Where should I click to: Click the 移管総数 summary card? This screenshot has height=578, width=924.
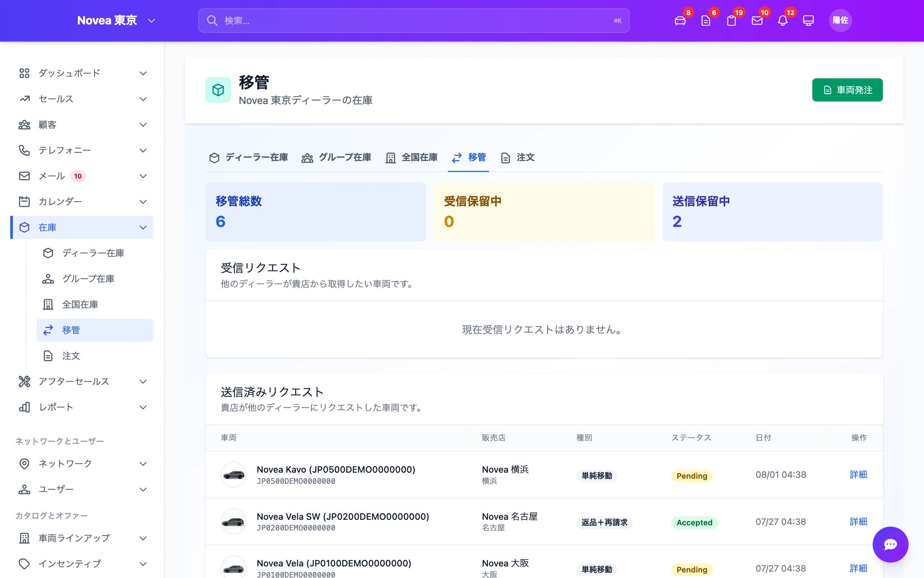316,212
